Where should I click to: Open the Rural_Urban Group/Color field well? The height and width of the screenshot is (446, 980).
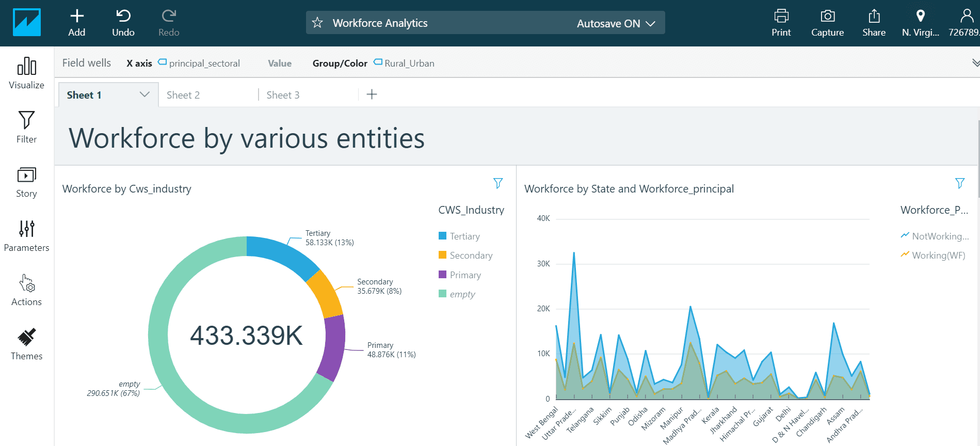[x=404, y=63]
